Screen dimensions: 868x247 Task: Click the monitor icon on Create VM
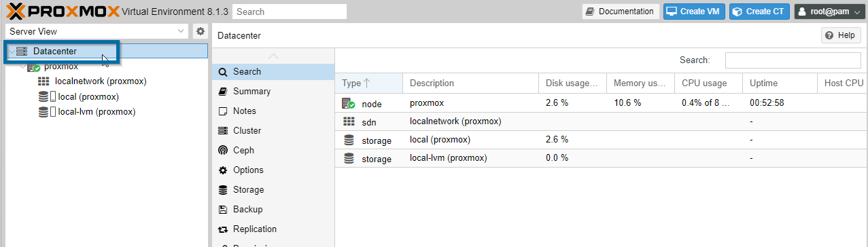(x=671, y=12)
